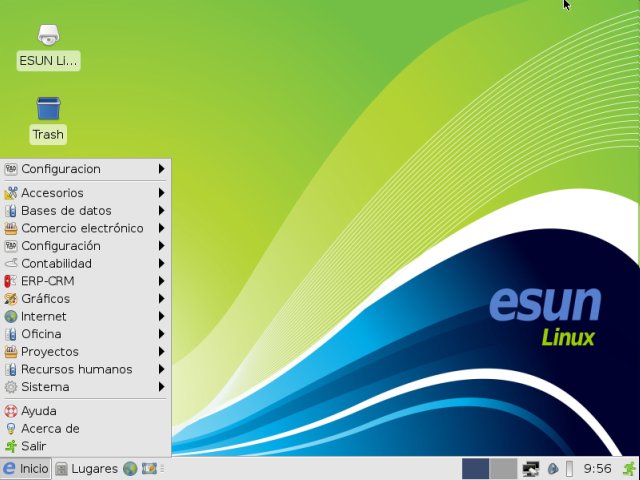
Task: Expand the Sistema submenu arrow
Action: (x=162, y=387)
